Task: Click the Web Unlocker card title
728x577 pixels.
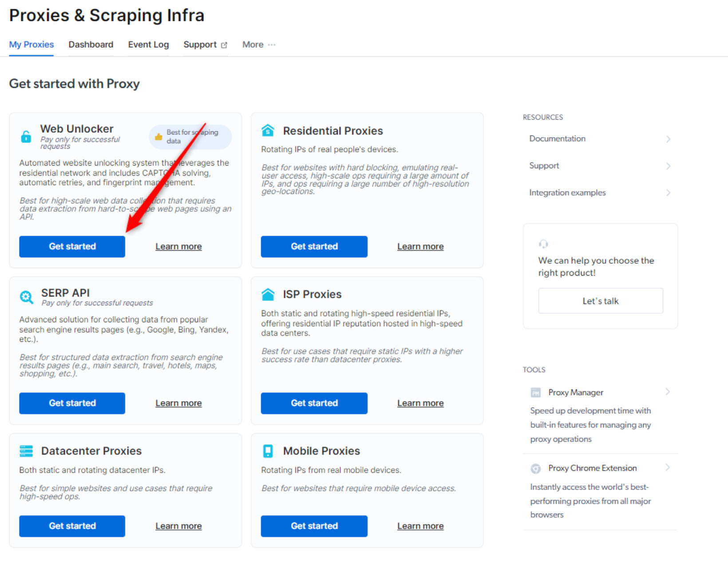Action: (77, 129)
